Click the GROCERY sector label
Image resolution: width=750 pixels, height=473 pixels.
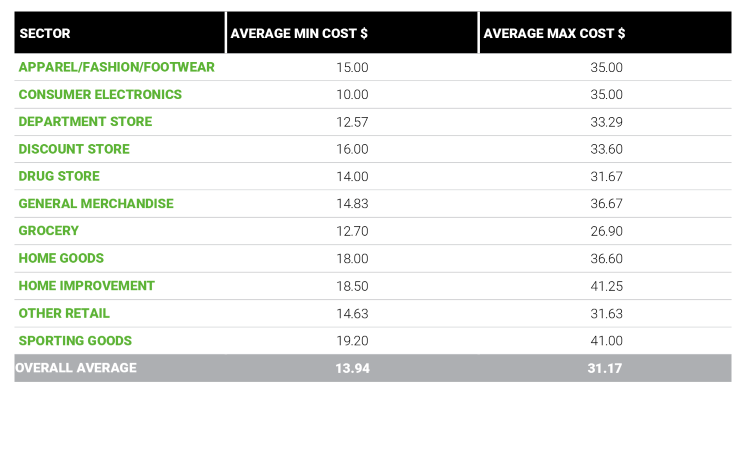pos(48,231)
